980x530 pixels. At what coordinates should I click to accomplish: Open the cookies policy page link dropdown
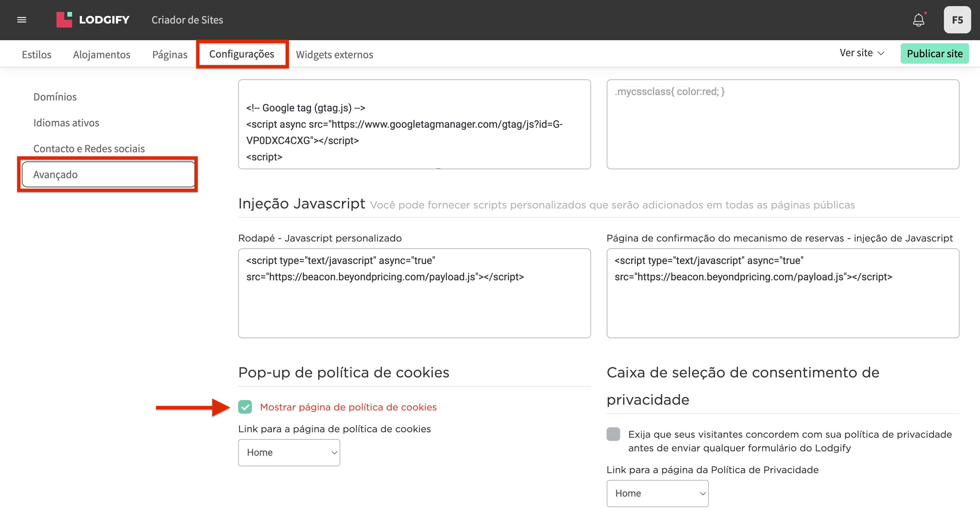289,452
